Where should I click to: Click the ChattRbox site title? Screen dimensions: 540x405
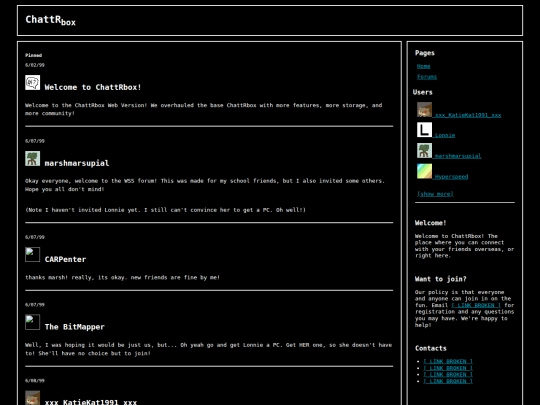pyautogui.click(x=50, y=20)
